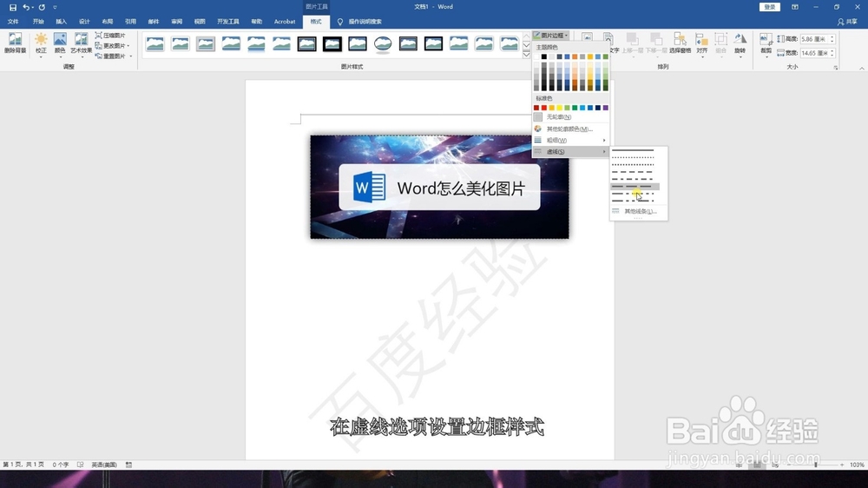Open 其他线条 more lines option
This screenshot has height=488, width=868.
pyautogui.click(x=639, y=211)
